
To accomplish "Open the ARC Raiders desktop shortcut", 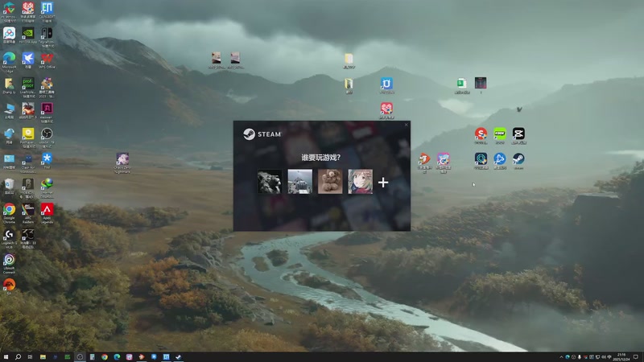I will tap(28, 212).
